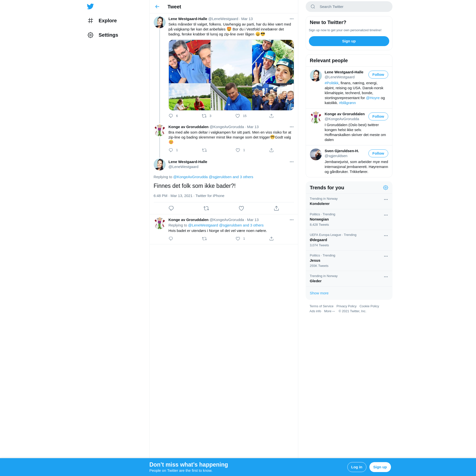Open options for Gleder trend

tap(386, 277)
